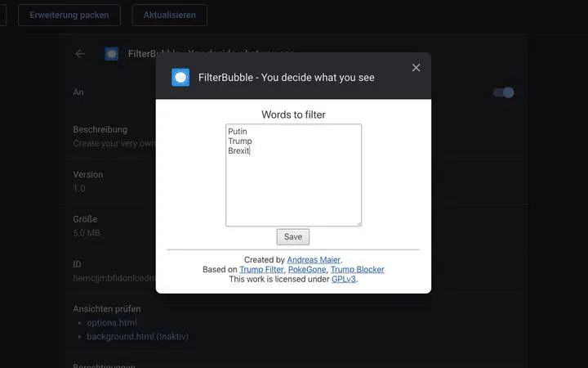Open the Trump Blocker link
This screenshot has width=588, height=368.
tap(358, 270)
